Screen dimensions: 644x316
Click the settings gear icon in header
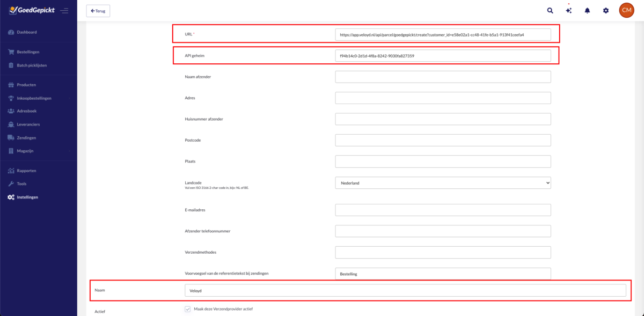606,10
